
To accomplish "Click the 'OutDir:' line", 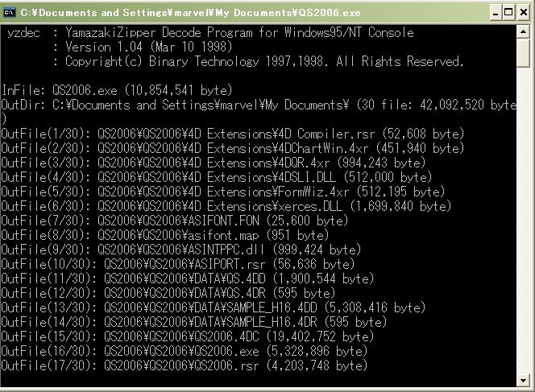I will [259, 105].
